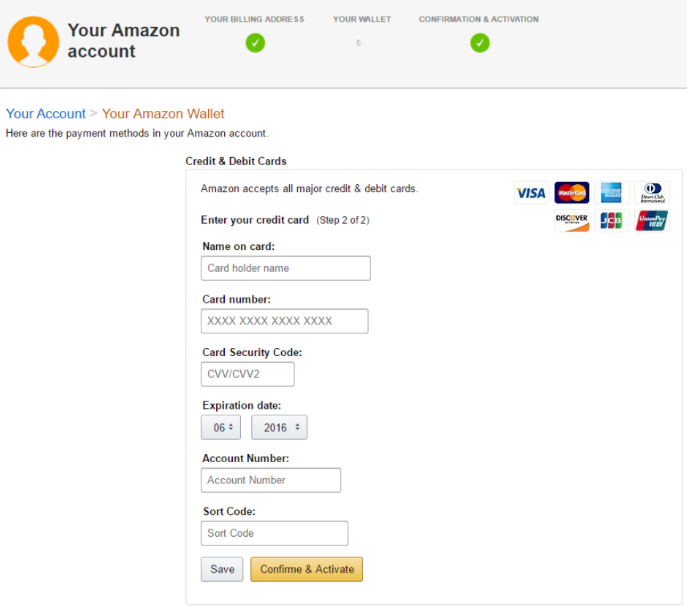This screenshot has width=687, height=606.
Task: Click the JCB card logo
Action: coord(612,220)
